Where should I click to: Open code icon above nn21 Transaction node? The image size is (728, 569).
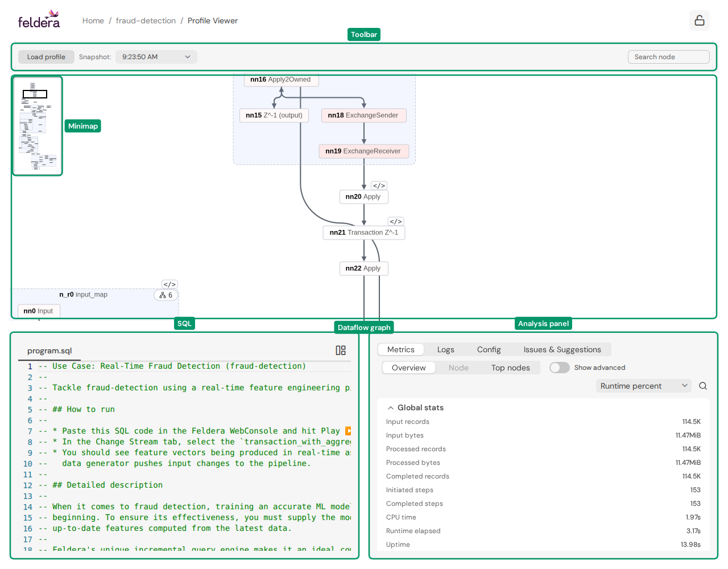point(396,221)
